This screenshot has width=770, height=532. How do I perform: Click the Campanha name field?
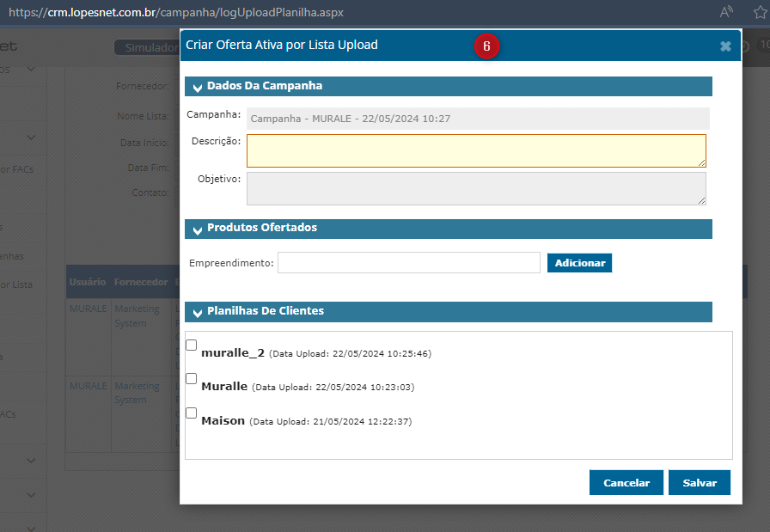pyautogui.click(x=477, y=119)
